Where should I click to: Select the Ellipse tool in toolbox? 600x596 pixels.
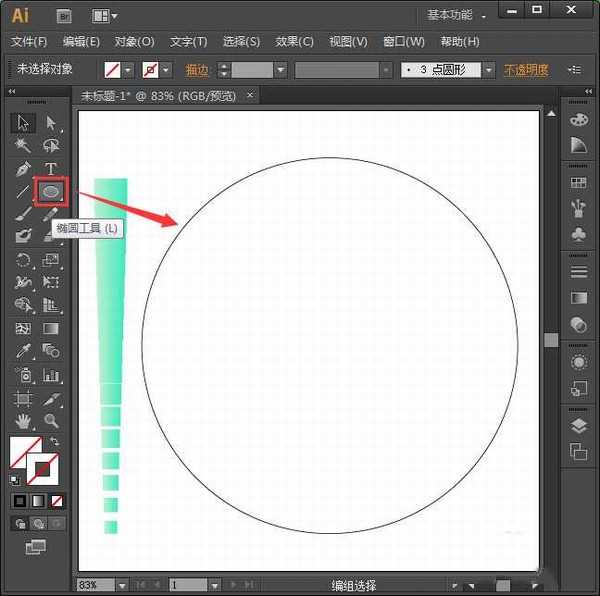pyautogui.click(x=51, y=190)
